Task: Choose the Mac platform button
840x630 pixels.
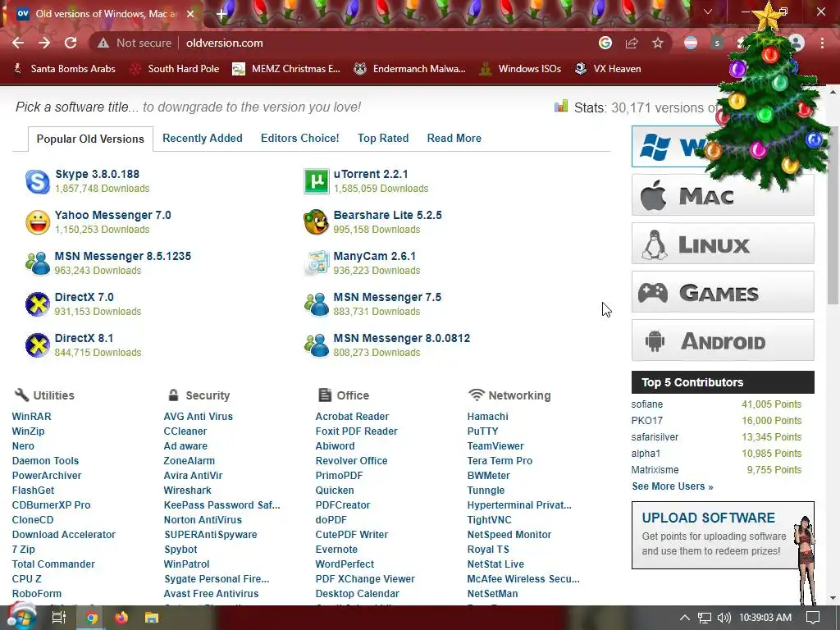Action: pyautogui.click(x=723, y=195)
